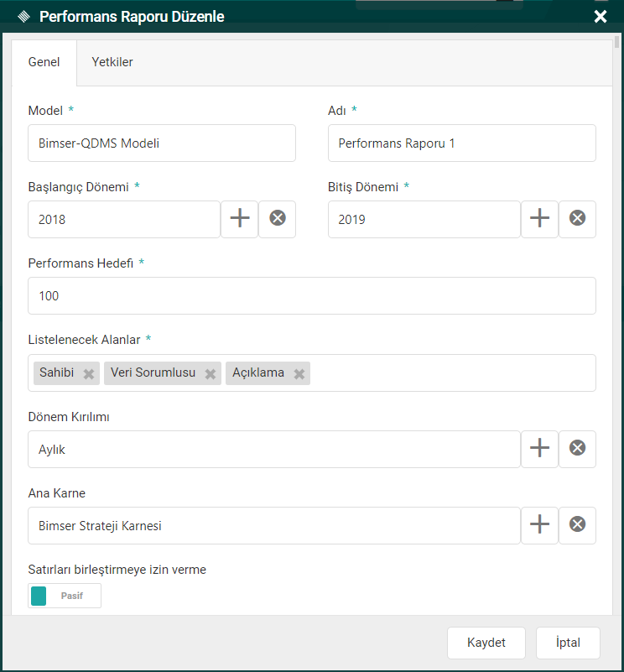Remove the Sahibi tag
624x672 pixels.
click(x=89, y=374)
